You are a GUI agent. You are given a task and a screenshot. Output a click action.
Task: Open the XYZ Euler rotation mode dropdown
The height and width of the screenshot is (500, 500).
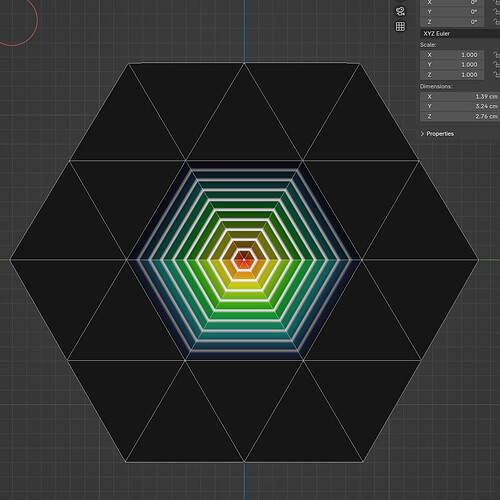(460, 33)
